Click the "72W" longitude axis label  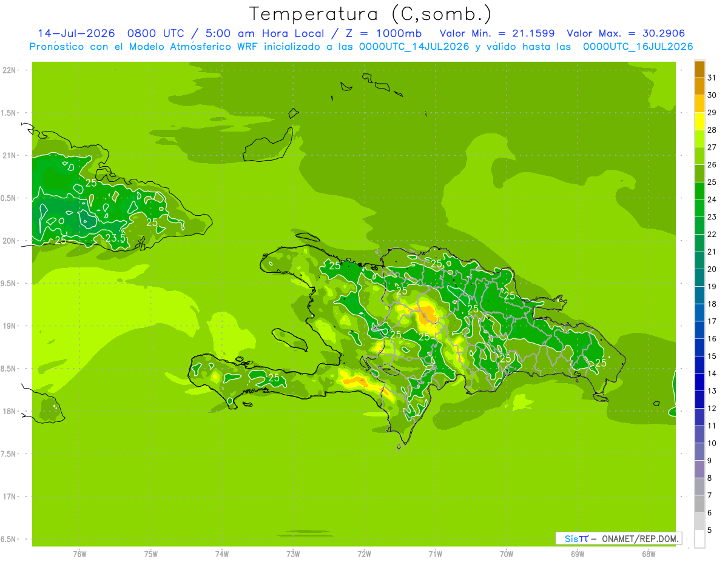pos(364,554)
